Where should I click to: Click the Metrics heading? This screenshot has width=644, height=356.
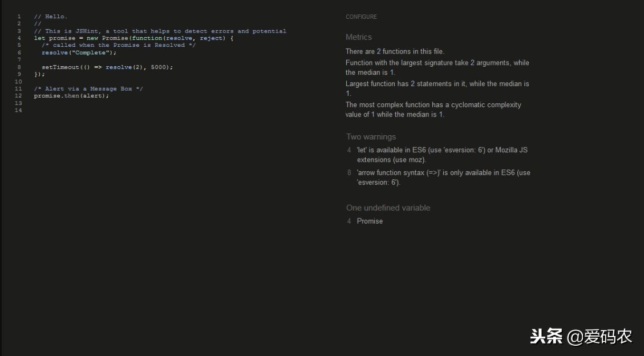pos(359,37)
